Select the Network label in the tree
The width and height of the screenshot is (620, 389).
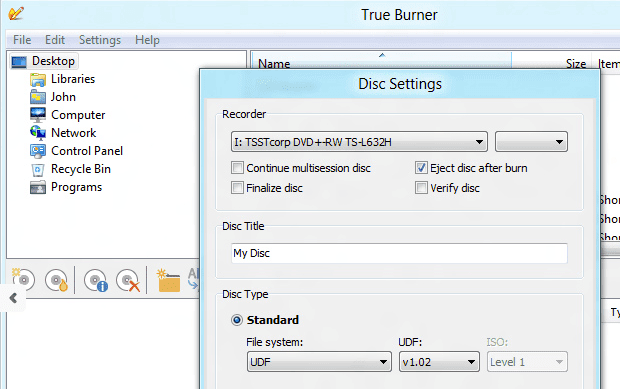74,133
